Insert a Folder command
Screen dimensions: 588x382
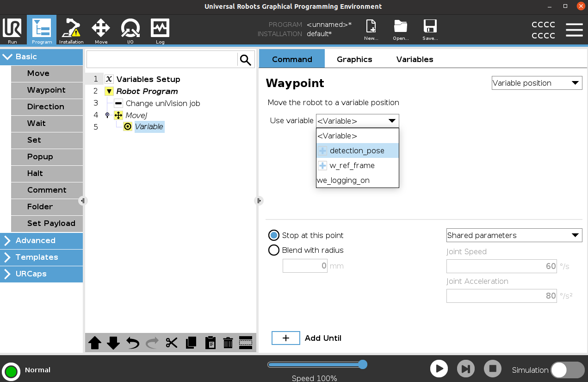tap(47, 207)
